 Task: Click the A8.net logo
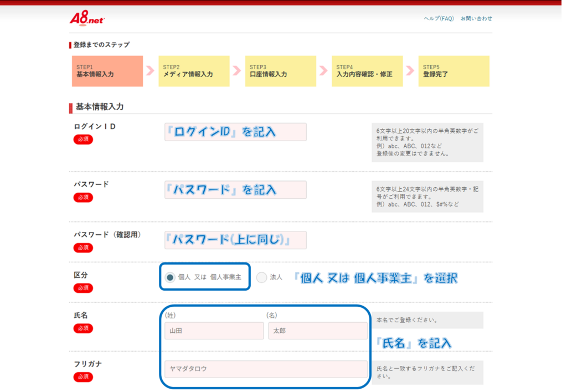[x=86, y=19]
